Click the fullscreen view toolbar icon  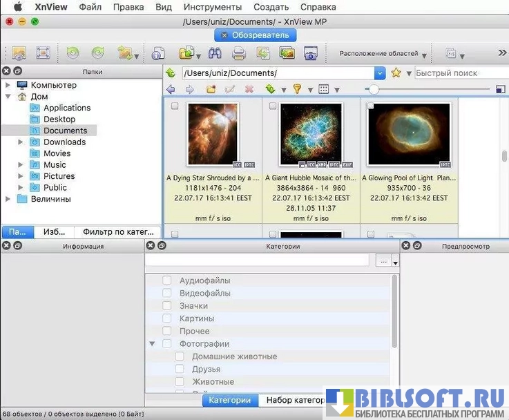pos(42,53)
